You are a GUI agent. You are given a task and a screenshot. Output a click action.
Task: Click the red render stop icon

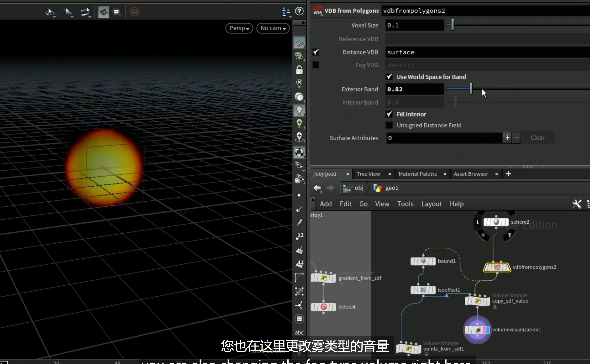click(x=134, y=12)
